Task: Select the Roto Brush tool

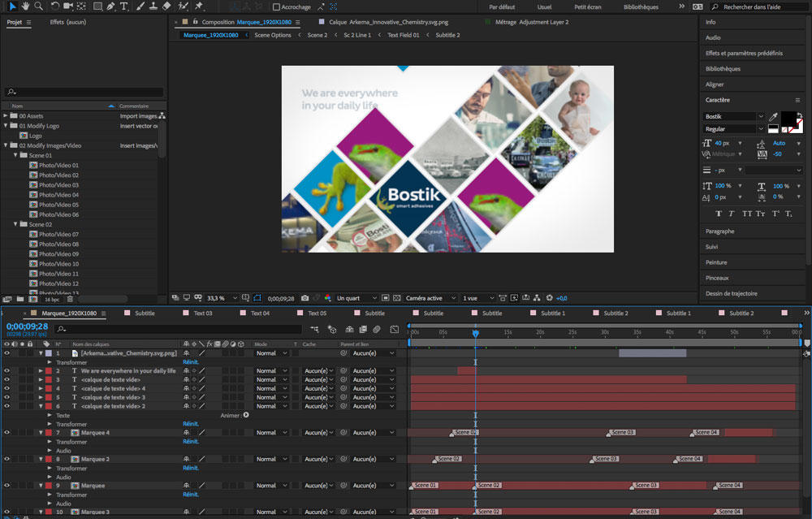Action: click(183, 6)
